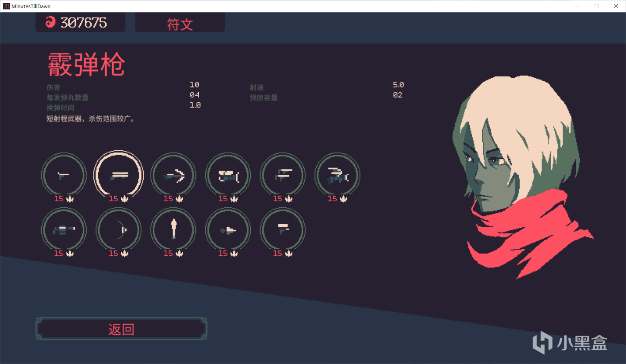Choose the crossbow weapon icon

pos(173,175)
